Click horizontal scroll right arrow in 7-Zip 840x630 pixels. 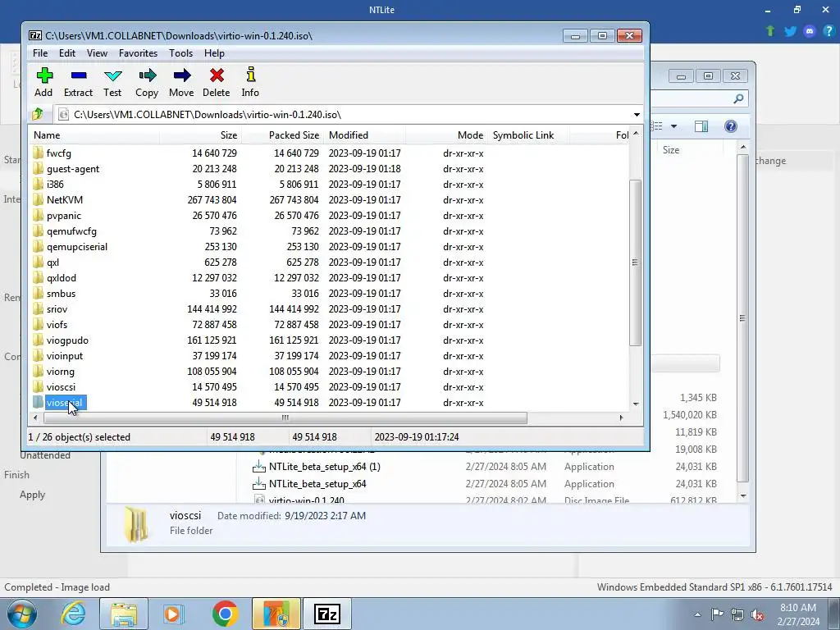pos(622,418)
